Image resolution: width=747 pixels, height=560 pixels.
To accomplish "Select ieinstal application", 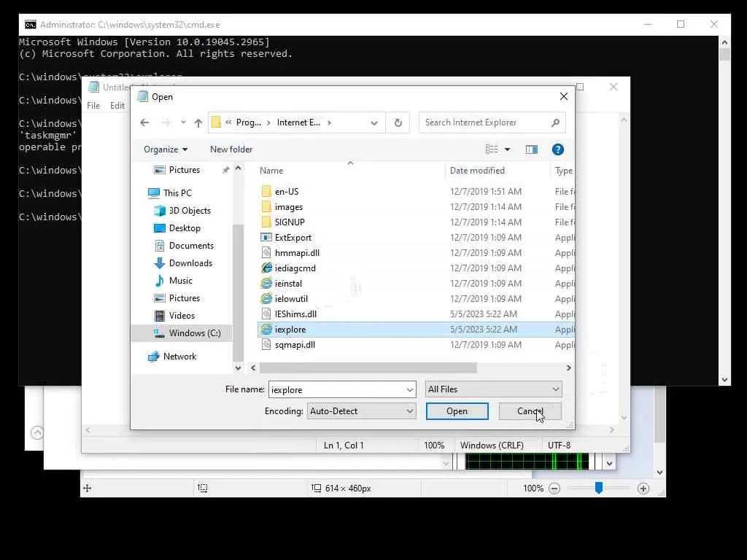I will point(288,284).
